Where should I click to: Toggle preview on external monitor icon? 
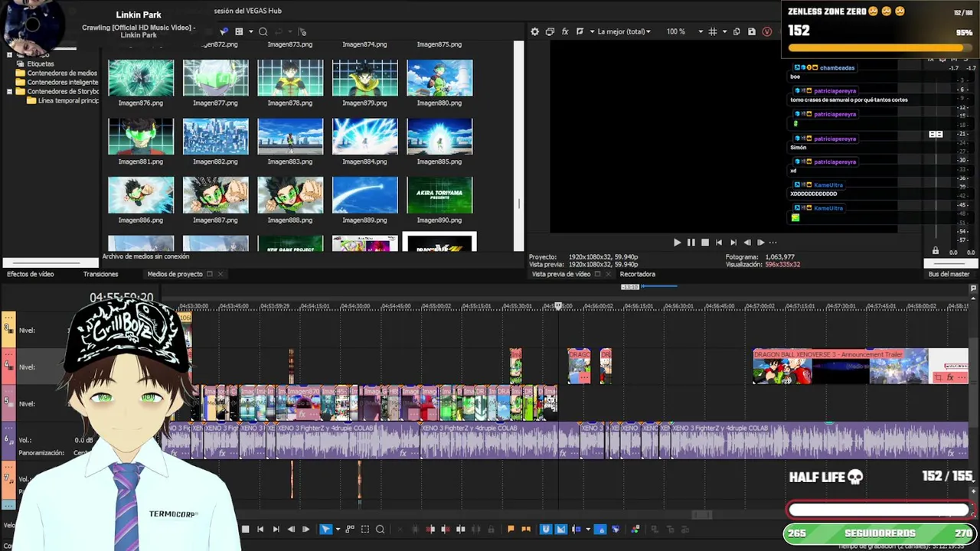point(550,31)
